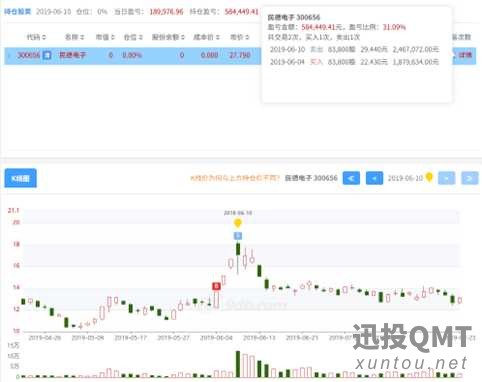Sort the table by 市价 column

click(240, 37)
